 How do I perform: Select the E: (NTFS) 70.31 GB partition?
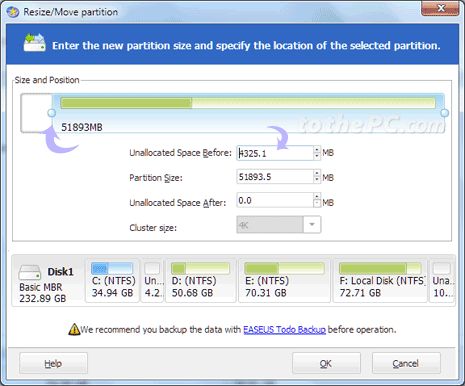284,281
